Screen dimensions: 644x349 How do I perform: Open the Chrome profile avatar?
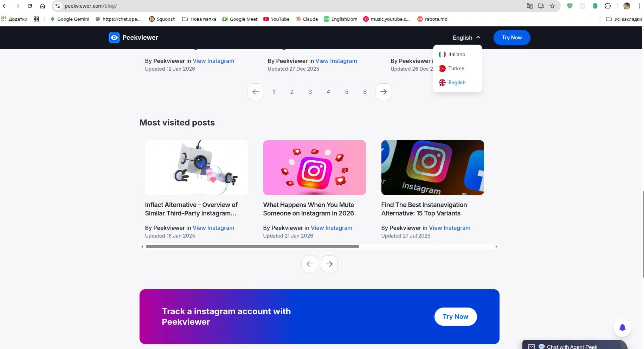click(627, 6)
